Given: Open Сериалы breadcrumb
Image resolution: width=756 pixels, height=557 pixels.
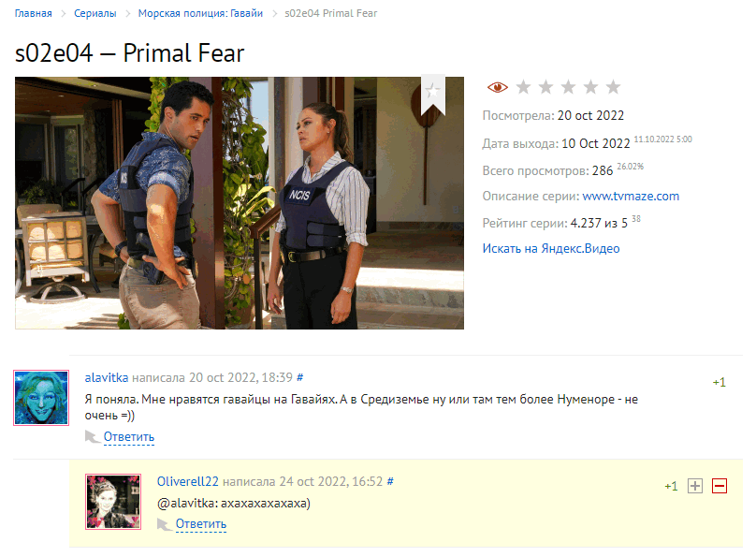Looking at the screenshot, I should click(95, 13).
